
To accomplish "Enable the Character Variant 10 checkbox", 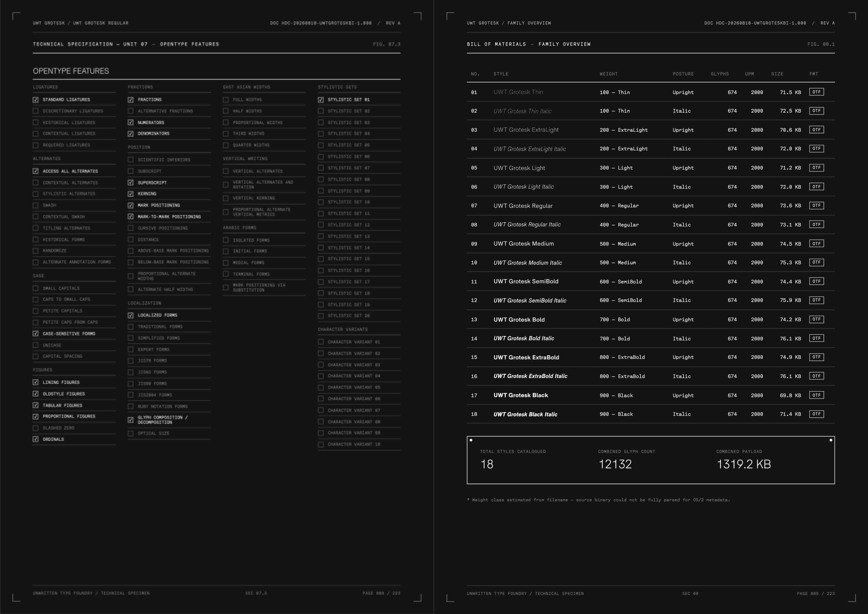I will pyautogui.click(x=321, y=445).
